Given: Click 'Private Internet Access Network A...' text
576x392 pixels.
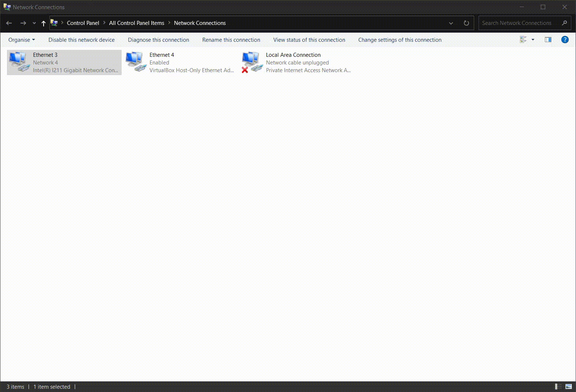Looking at the screenshot, I should [x=308, y=70].
